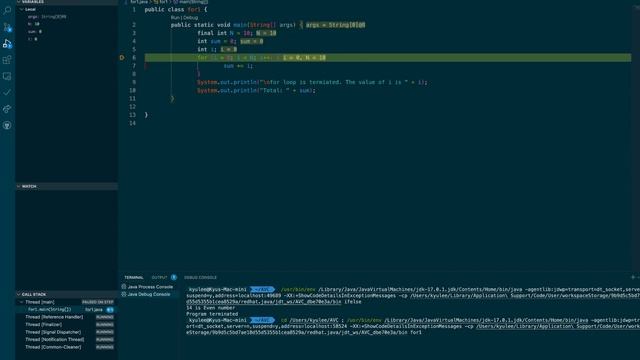Click line number 1 in the gutter
Screen dimensions: 640x360
coord(134,9)
